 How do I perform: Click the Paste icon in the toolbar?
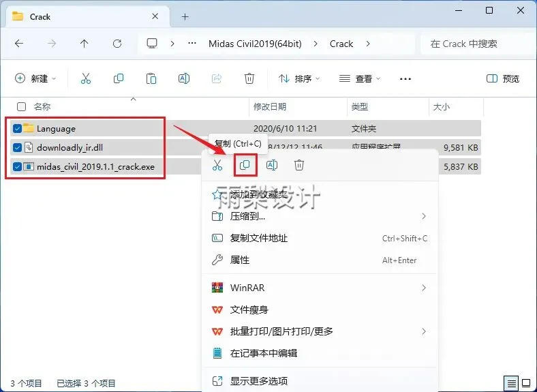[151, 79]
